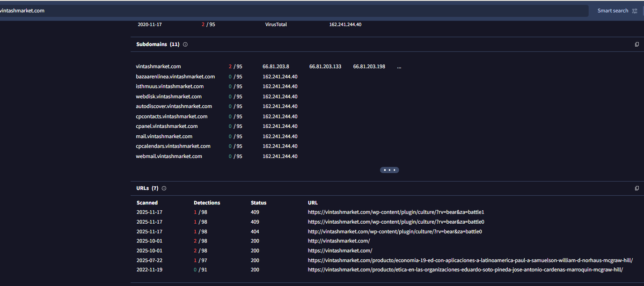This screenshot has height=286, width=644.
Task: Click Subdomains (11) section title
Action: pos(158,44)
